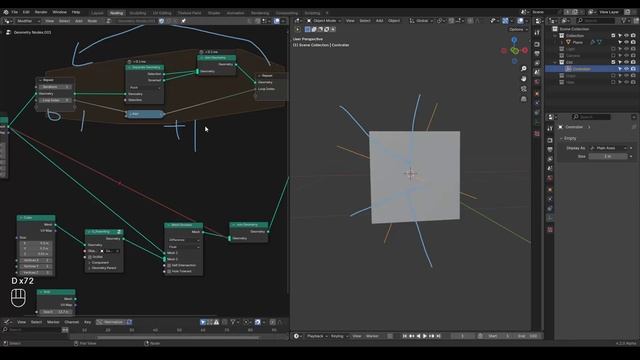Toggle only selected arrow in timeline header

click(x=203, y=322)
